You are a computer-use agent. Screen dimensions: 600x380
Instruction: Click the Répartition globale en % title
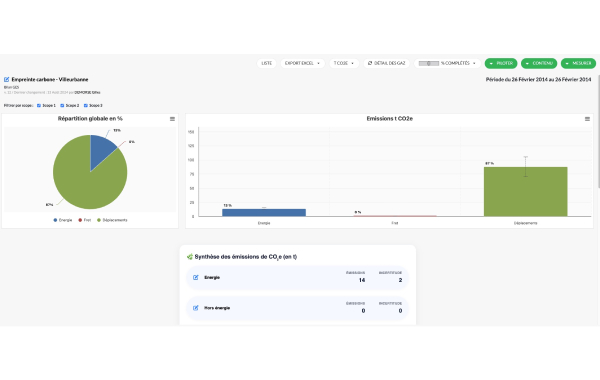coord(90,119)
